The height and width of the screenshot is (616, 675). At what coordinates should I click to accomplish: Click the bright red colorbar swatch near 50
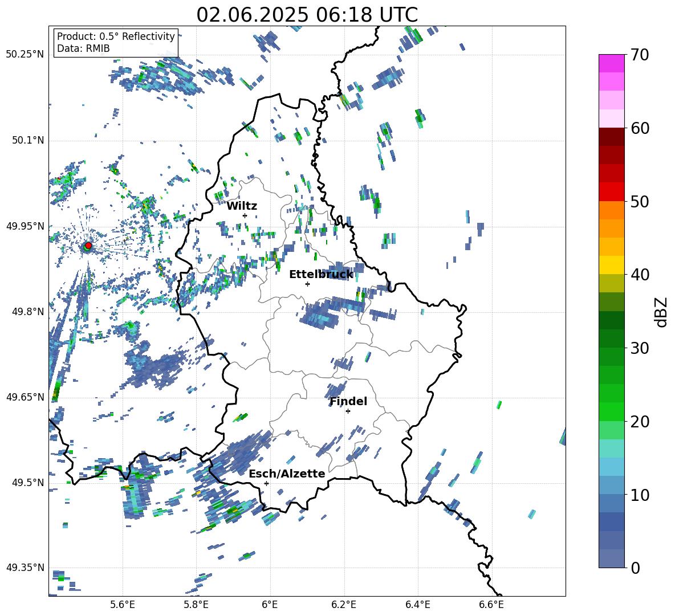click(611, 192)
